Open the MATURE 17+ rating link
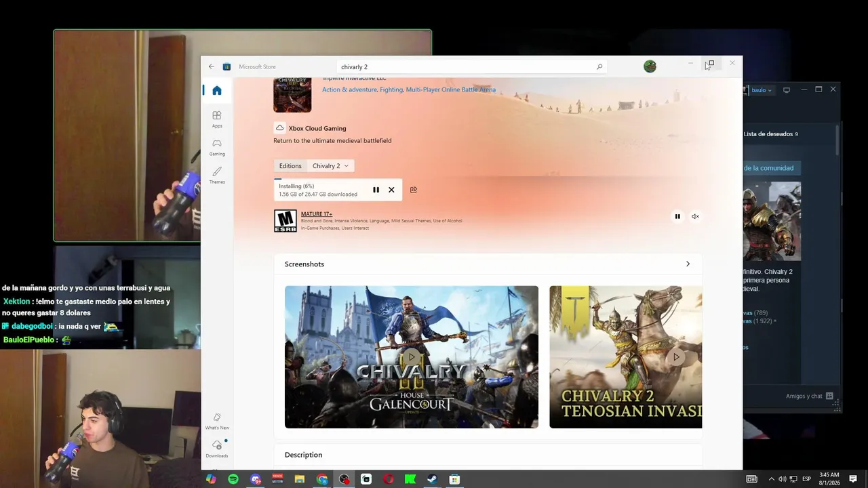Screen dimensions: 868x488 coord(317,214)
